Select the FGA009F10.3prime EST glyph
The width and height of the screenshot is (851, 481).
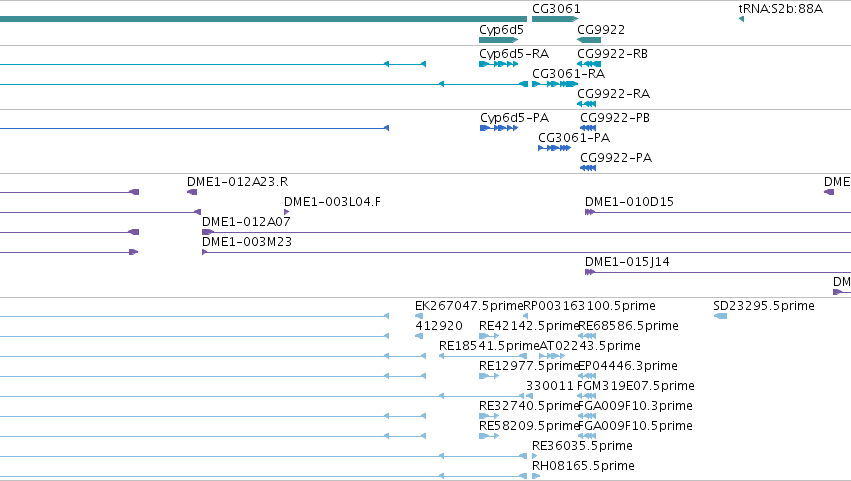(587, 416)
